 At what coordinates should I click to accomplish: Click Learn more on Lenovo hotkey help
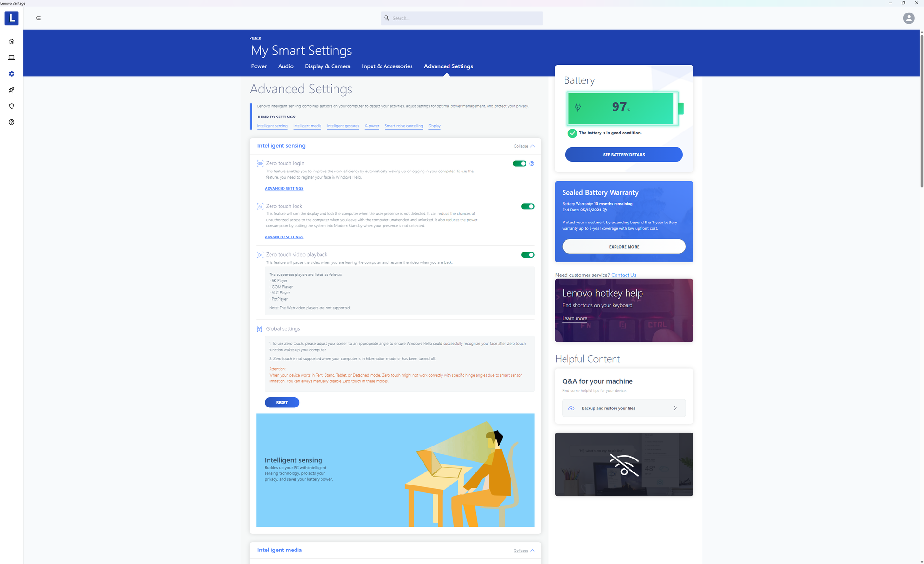574,319
